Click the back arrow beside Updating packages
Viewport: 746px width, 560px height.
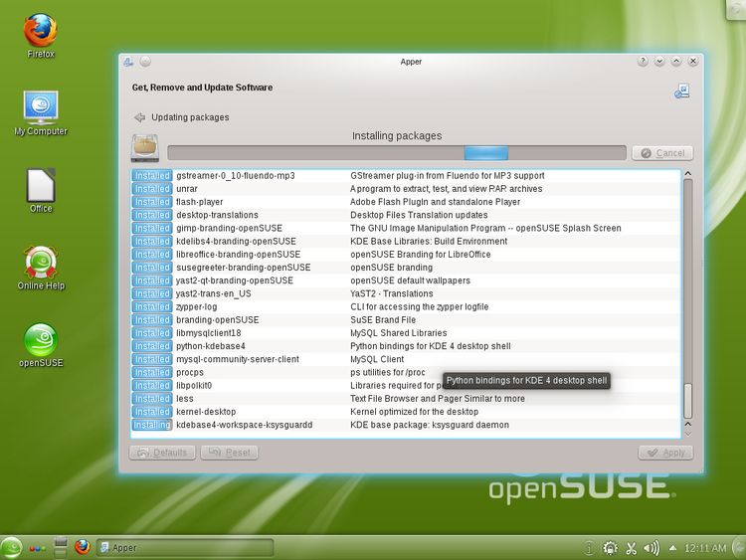tap(140, 117)
